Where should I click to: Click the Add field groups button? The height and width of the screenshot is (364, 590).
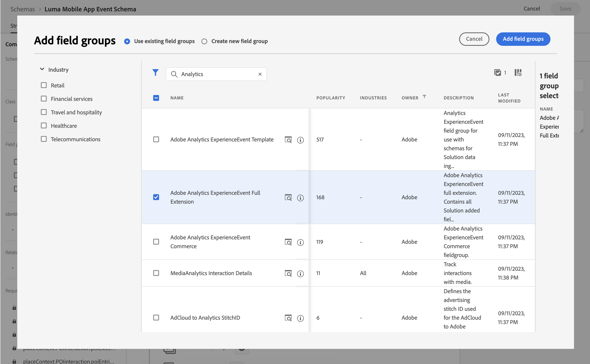pyautogui.click(x=523, y=39)
